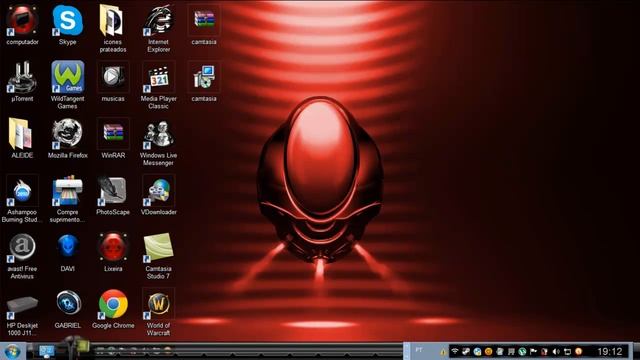Viewport: 640px width, 360px height.
Task: Select the camtasia WinRAR archive icon
Action: tap(204, 24)
